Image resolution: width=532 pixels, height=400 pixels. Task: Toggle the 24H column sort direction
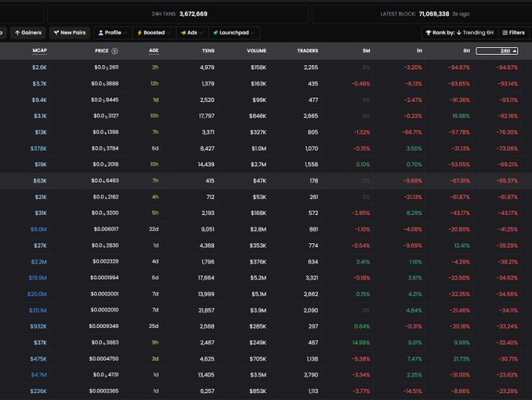[497, 51]
